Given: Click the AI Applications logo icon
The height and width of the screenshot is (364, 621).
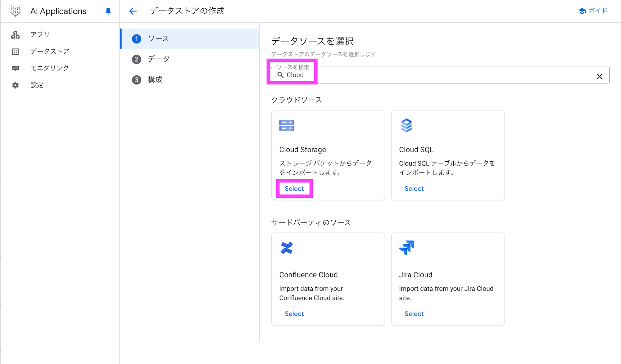Looking at the screenshot, I should (15, 11).
